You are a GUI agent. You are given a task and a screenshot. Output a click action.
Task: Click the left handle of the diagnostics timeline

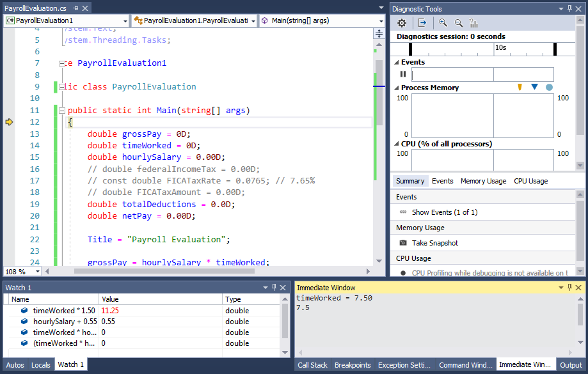(x=410, y=49)
